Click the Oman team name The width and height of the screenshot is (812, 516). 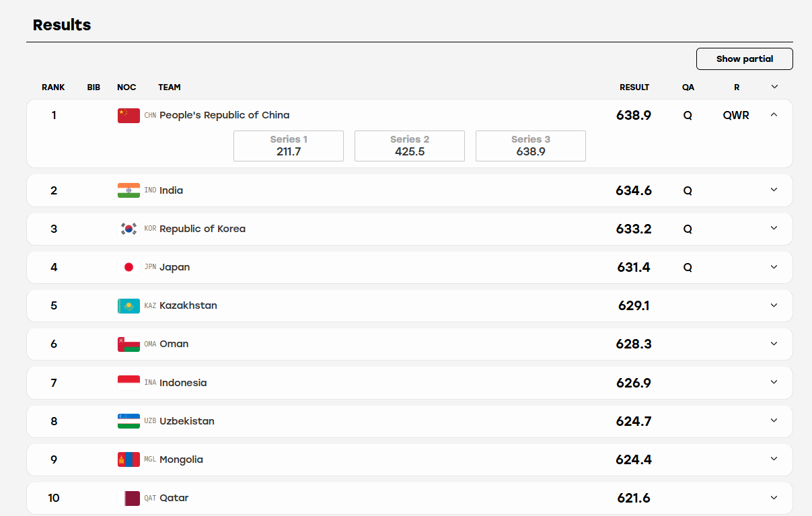point(174,344)
